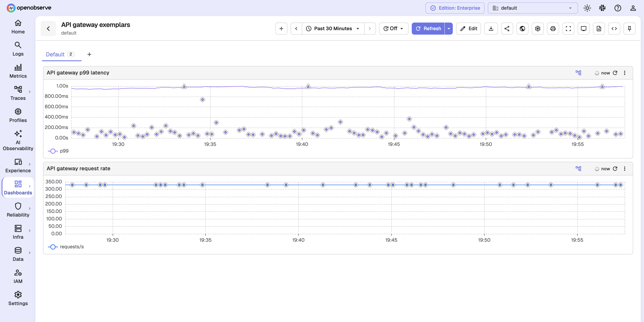Click the 800ms exemplar diamond near 19:35
This screenshot has width=644, height=322.
tap(202, 99)
